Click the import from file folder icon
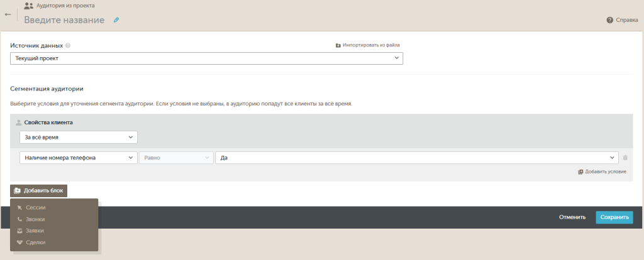 [338, 45]
